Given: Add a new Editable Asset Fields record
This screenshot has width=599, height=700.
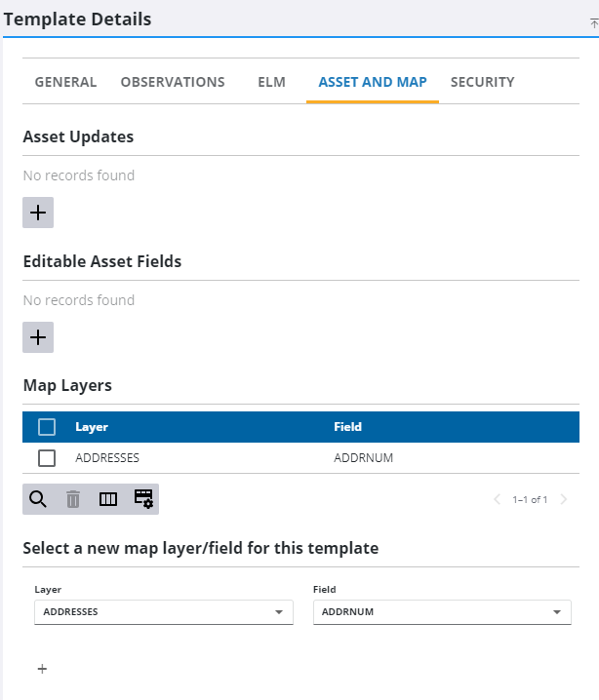Looking at the screenshot, I should (x=38, y=337).
